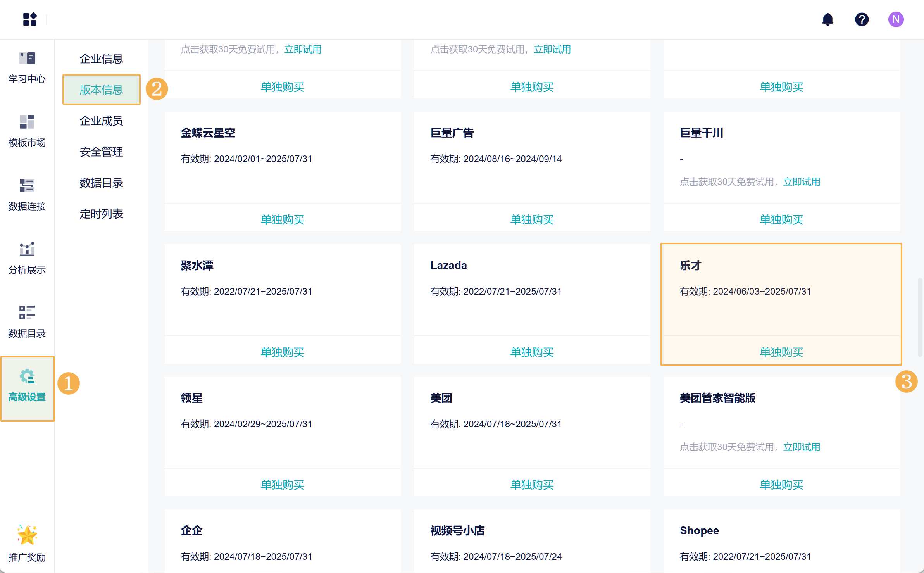
Task: Click 单独购买 under 金蝶云星空
Action: (x=282, y=219)
